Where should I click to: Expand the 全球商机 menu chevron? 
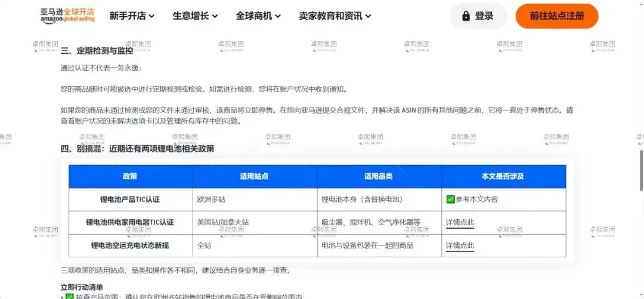click(278, 17)
